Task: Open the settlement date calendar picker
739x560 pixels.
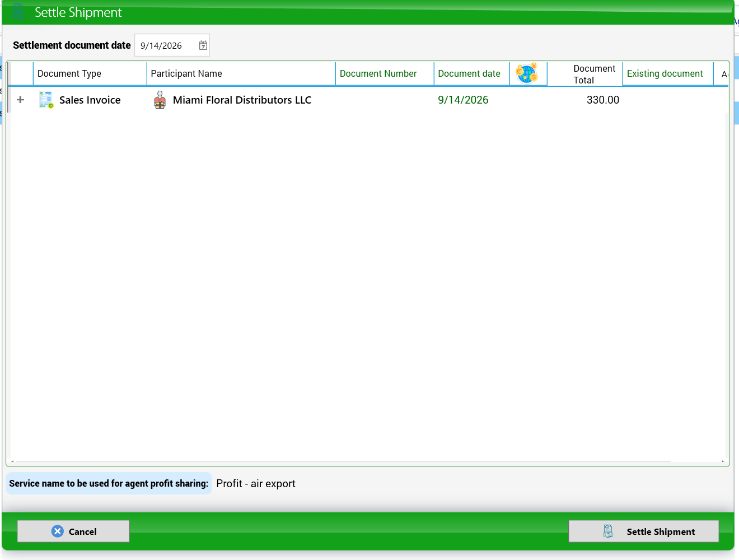Action: (x=203, y=45)
